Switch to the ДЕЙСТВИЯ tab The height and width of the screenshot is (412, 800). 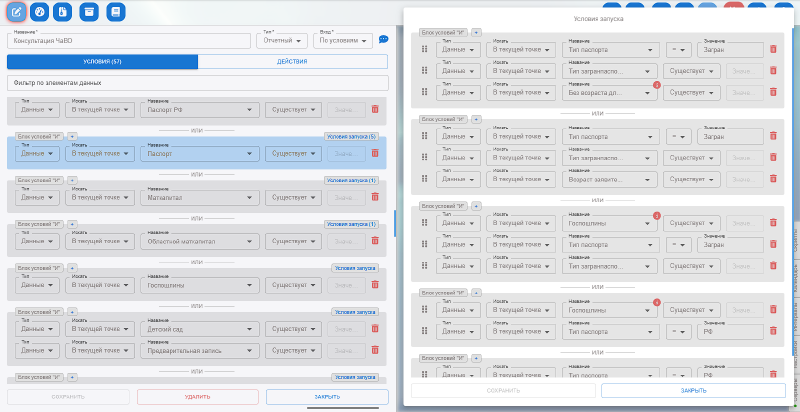(292, 62)
